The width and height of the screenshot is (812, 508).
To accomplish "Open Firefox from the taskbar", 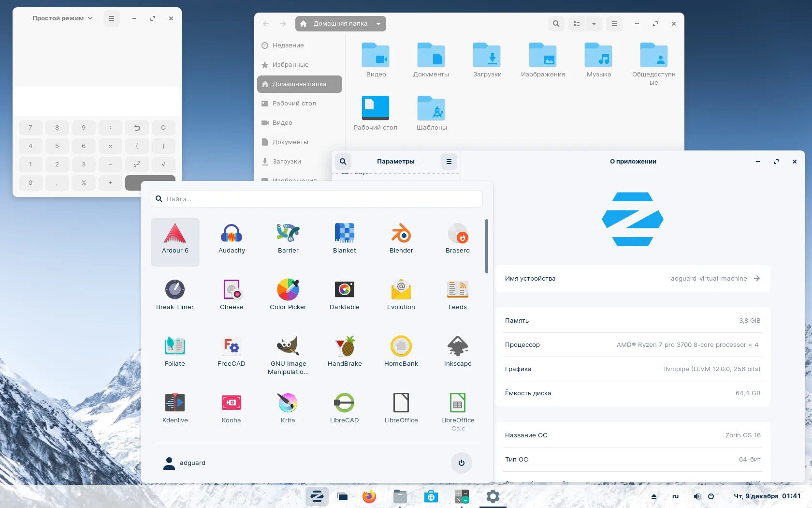I will tap(369, 496).
